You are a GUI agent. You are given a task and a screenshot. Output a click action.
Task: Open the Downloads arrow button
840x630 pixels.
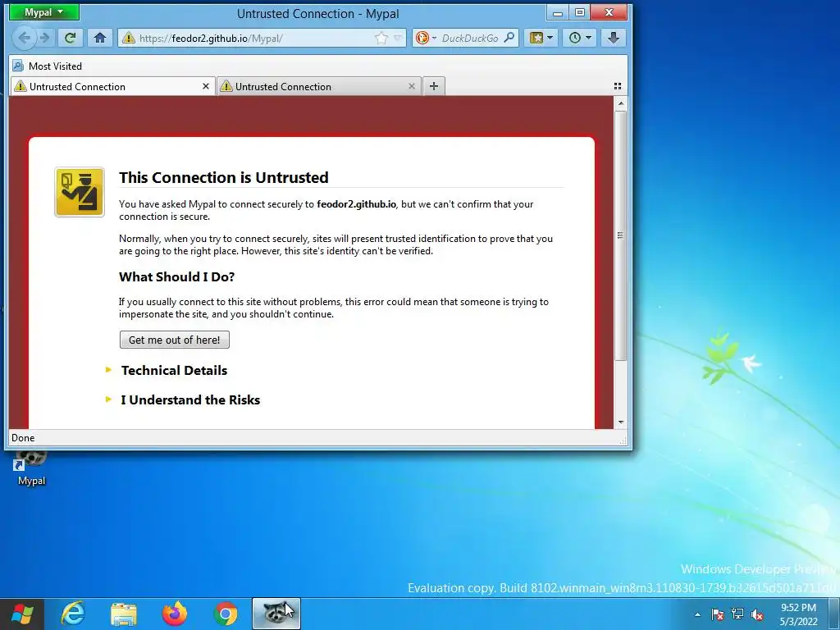(614, 38)
